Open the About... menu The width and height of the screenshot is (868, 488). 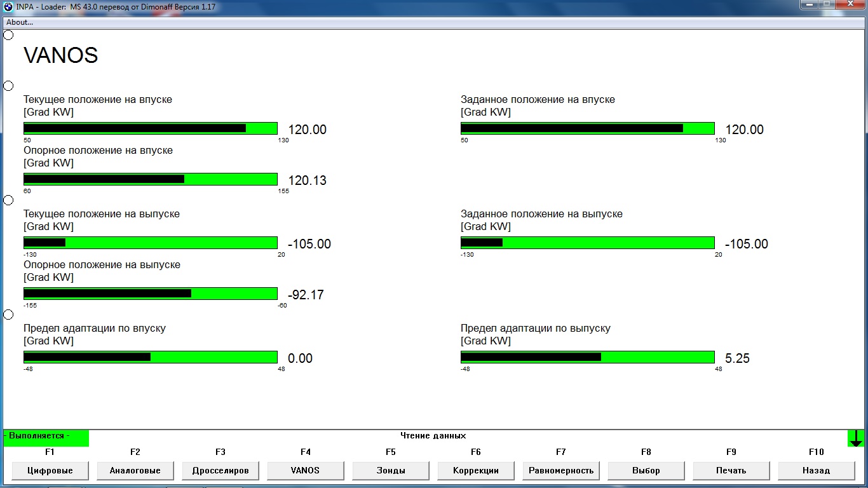(x=20, y=22)
